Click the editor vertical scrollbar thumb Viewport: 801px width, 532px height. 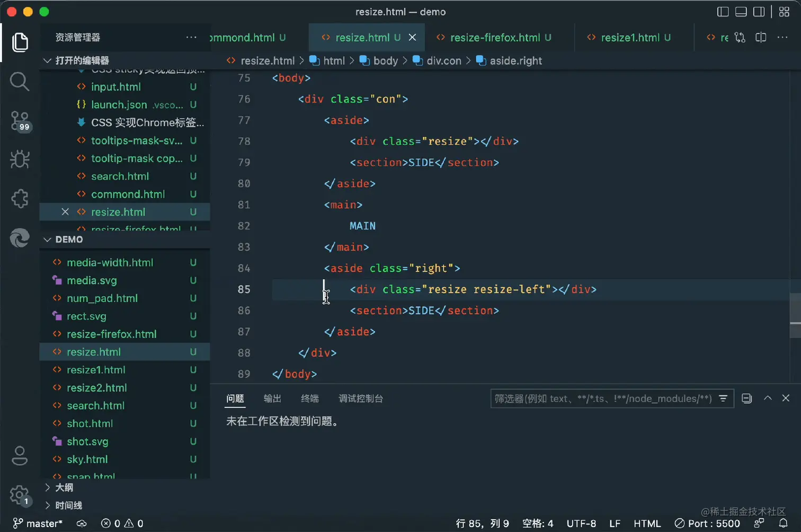[x=795, y=316]
